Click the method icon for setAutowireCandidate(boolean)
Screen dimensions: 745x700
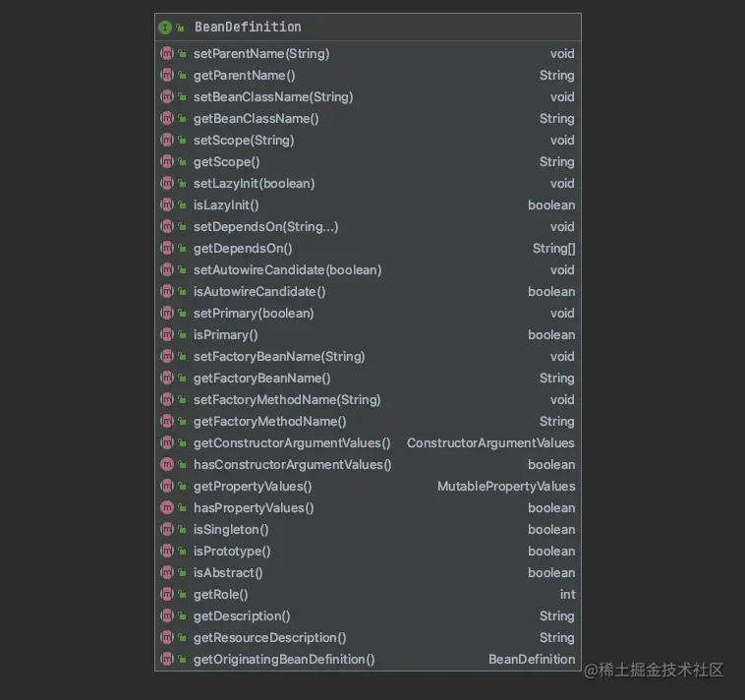(x=167, y=270)
